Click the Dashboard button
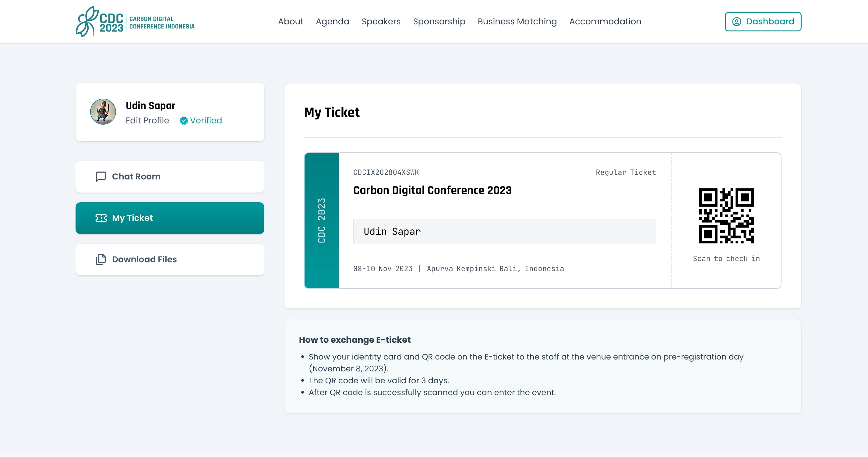This screenshot has width=868, height=457. click(763, 22)
